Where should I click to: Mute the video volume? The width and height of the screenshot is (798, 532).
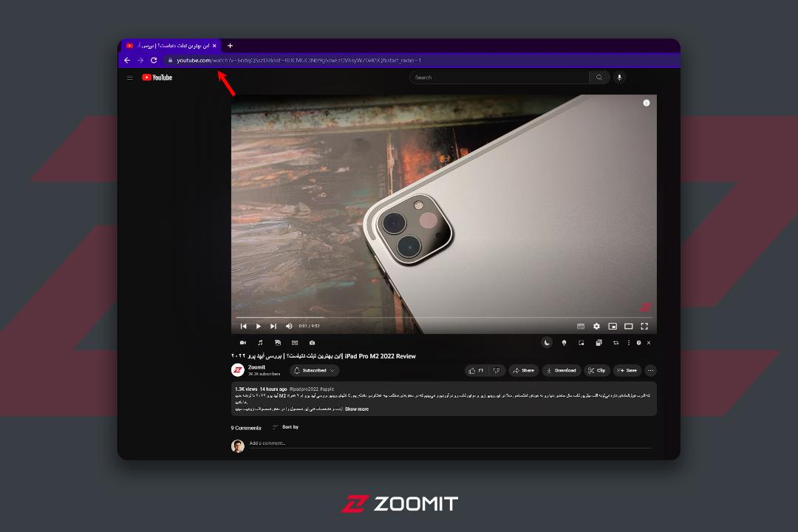click(289, 326)
